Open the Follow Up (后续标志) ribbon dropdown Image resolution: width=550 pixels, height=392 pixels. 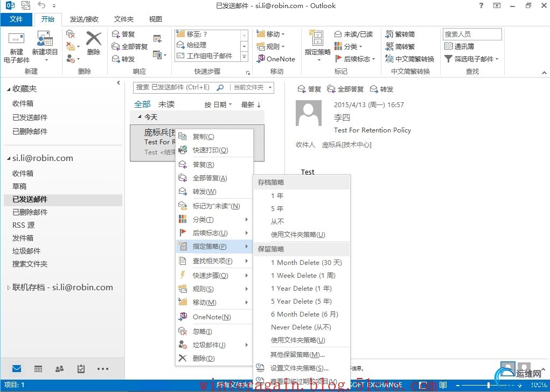click(x=355, y=59)
